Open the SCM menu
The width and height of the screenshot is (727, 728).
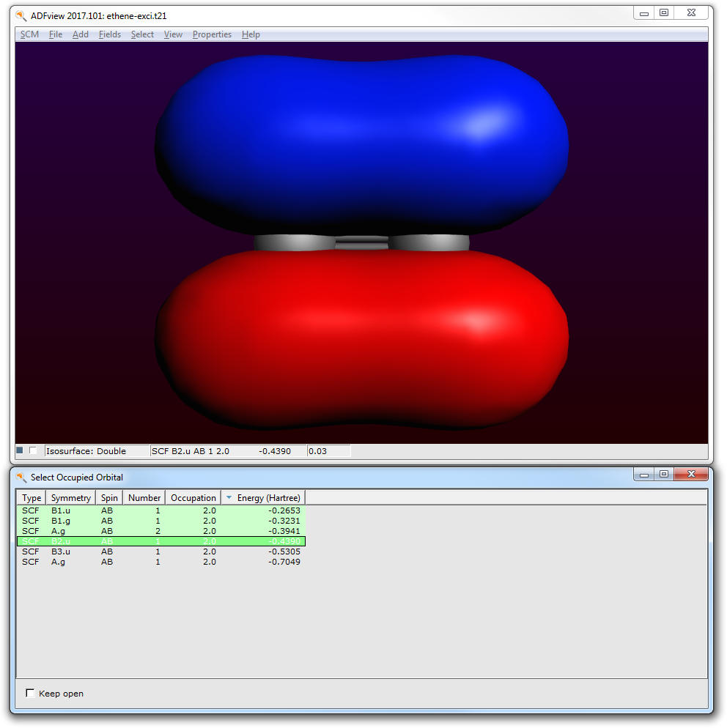point(29,34)
